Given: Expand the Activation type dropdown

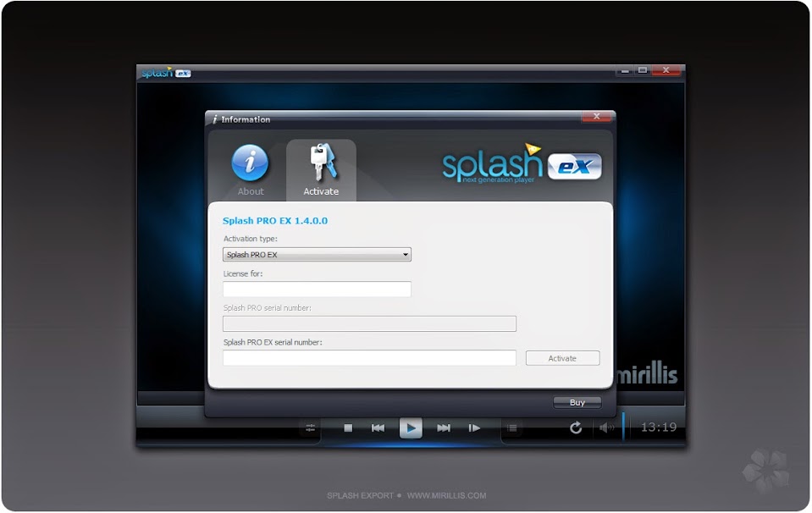Looking at the screenshot, I should point(317,254).
